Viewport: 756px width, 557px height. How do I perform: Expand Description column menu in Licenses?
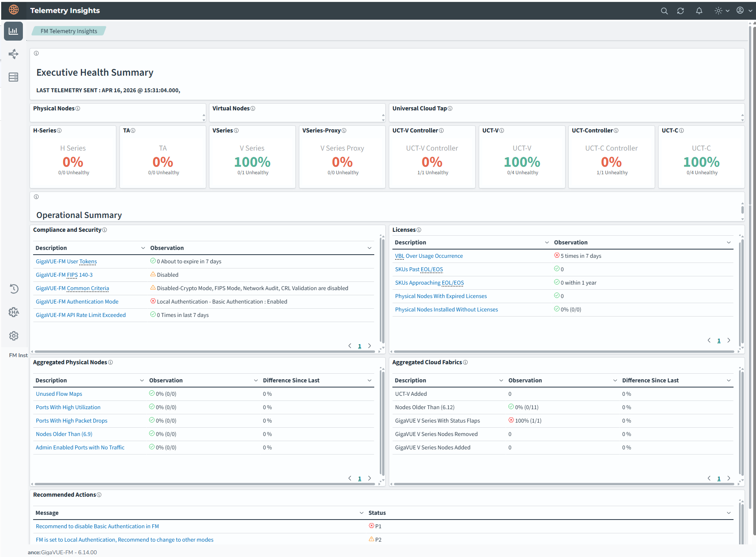tap(547, 242)
